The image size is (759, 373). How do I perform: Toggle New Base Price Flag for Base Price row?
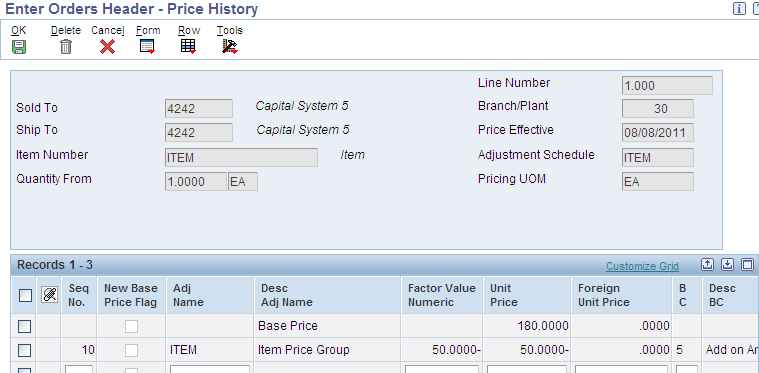[131, 327]
